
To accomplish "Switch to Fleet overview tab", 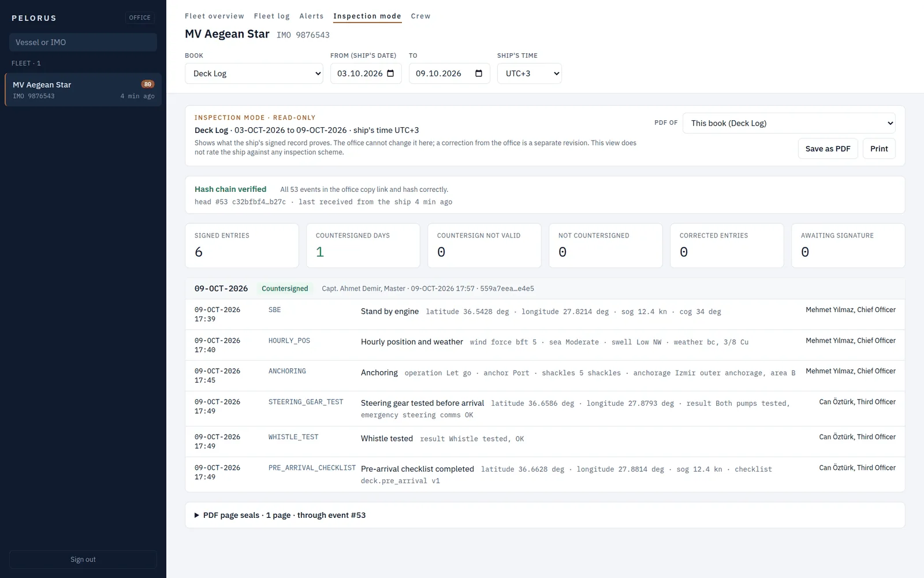I will 214,16.
